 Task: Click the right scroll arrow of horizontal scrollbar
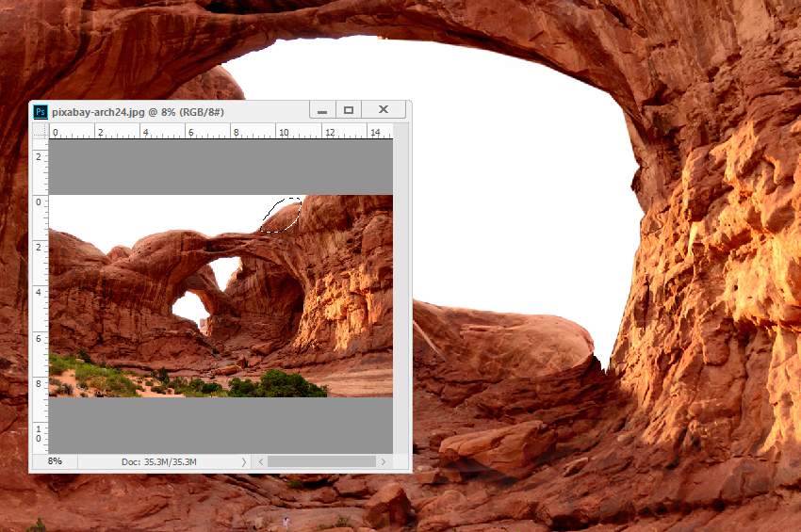tap(384, 461)
